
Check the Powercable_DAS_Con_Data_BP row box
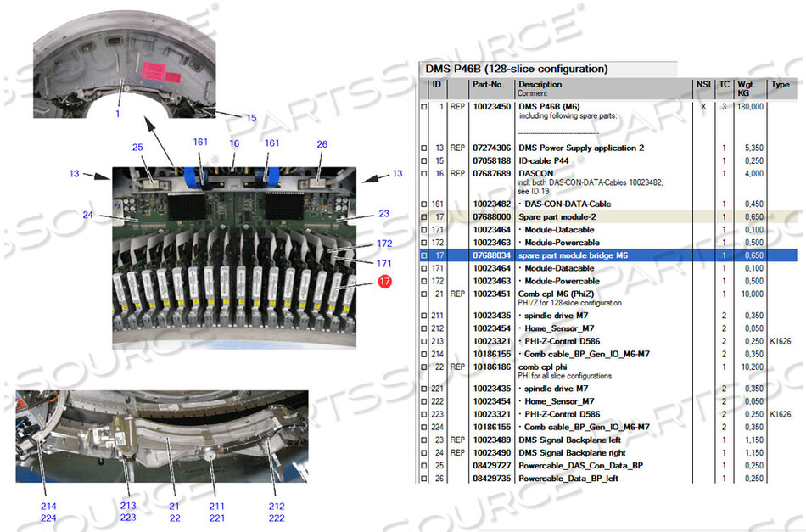tap(424, 466)
